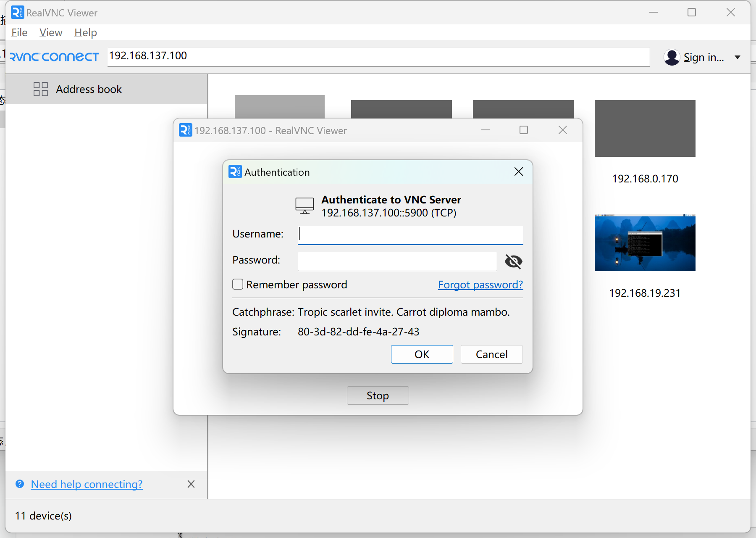Screen dimensions: 756x538
Task: Click the 11 device(s) status text
Action: click(43, 516)
